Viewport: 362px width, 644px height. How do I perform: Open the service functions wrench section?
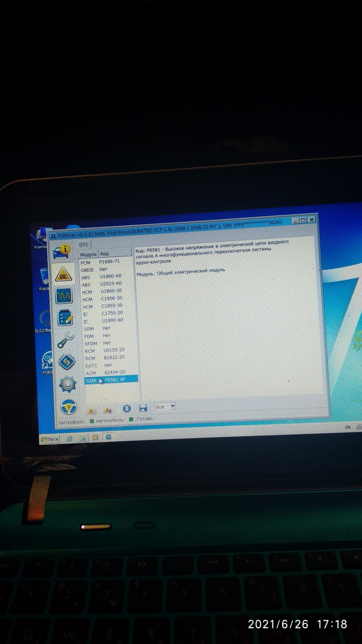66,340
